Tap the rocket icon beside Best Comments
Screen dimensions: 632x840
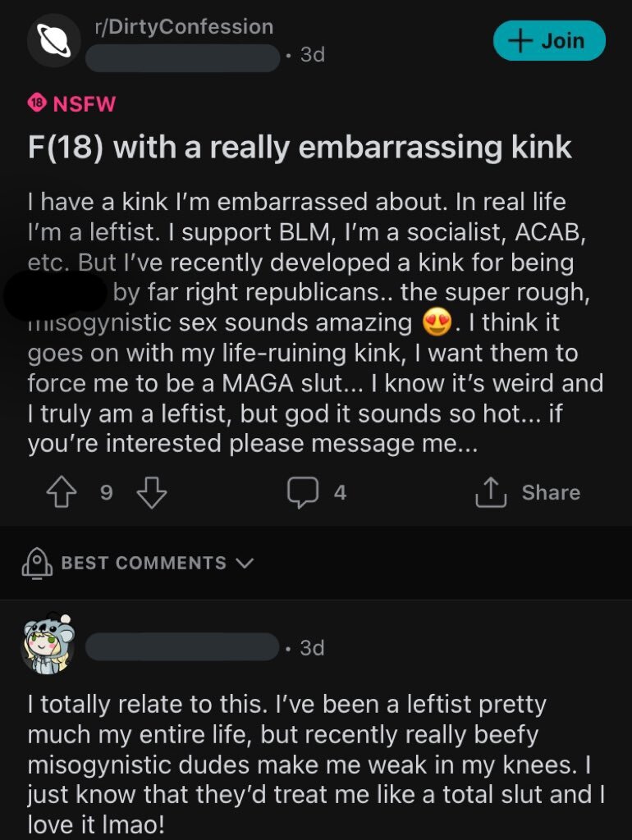pos(36,563)
